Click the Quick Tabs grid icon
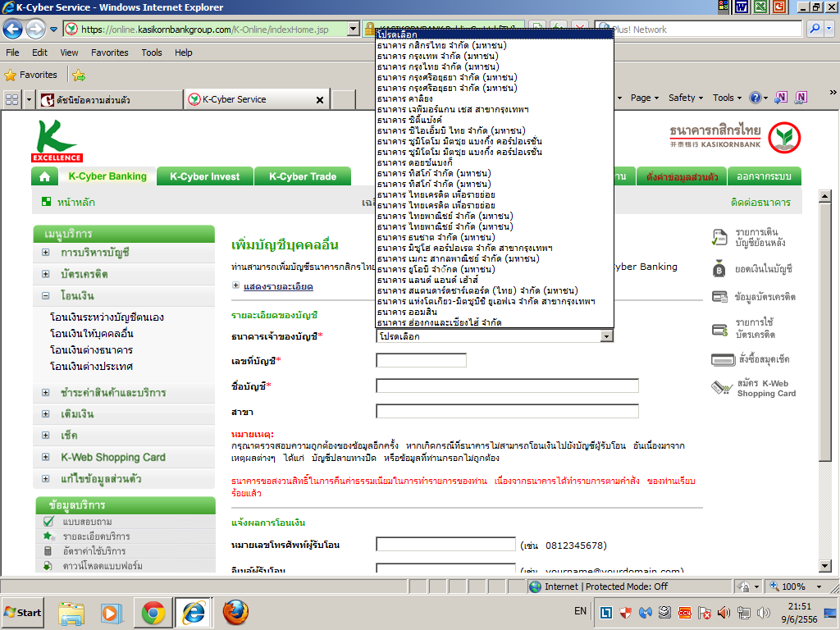 tap(11, 99)
